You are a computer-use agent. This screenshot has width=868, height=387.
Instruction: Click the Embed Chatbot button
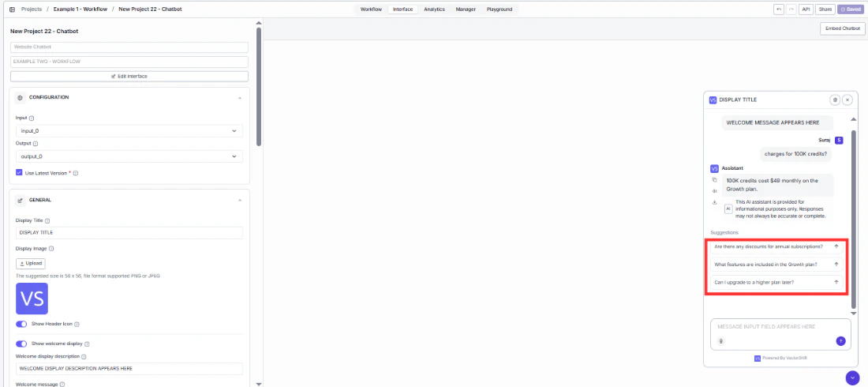843,29
